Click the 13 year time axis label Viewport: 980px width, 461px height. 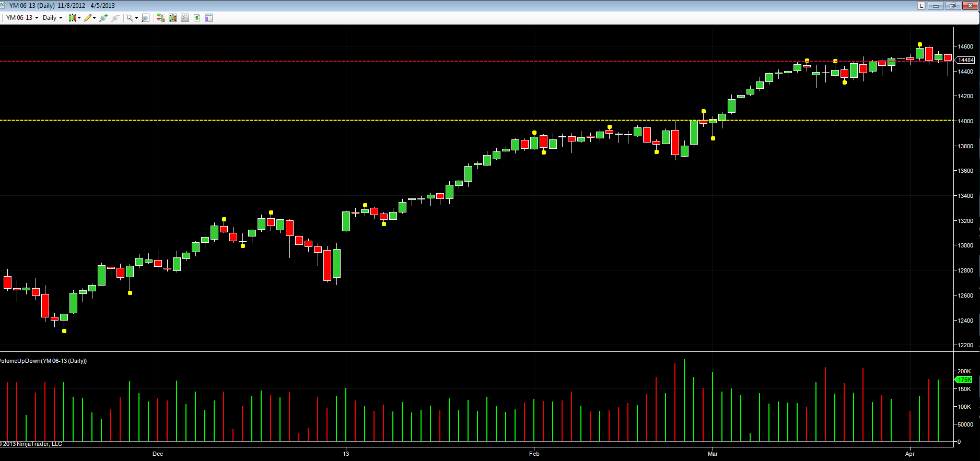click(x=346, y=454)
